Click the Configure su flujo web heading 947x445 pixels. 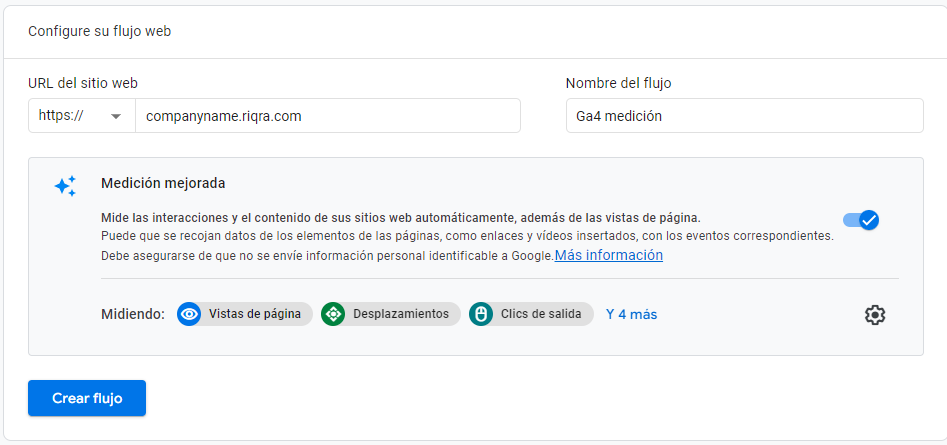(99, 31)
